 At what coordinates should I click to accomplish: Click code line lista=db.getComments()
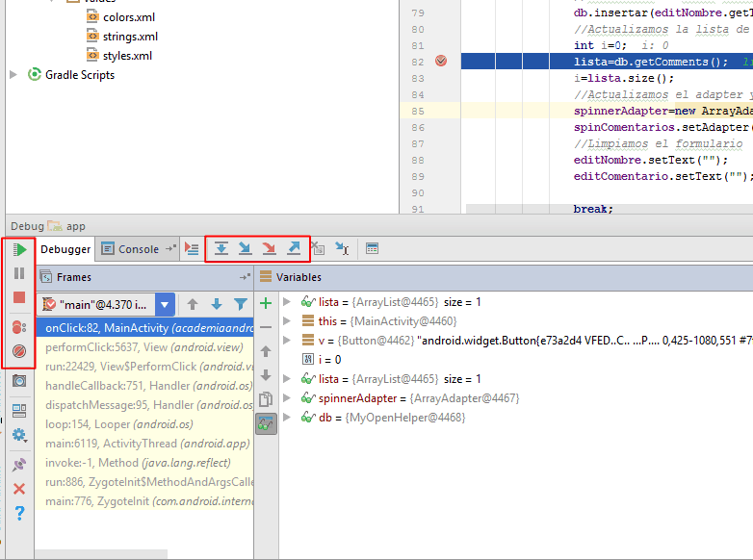coord(650,62)
